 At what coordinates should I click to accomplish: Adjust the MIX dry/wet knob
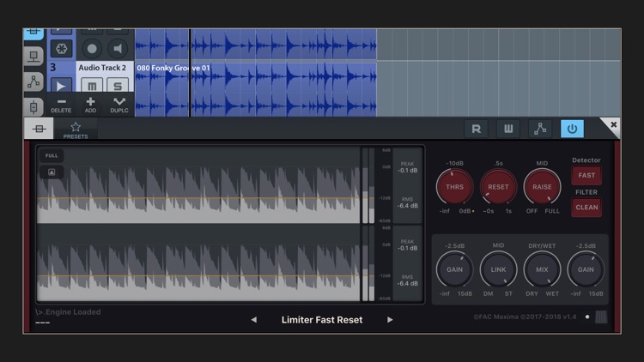(542, 269)
